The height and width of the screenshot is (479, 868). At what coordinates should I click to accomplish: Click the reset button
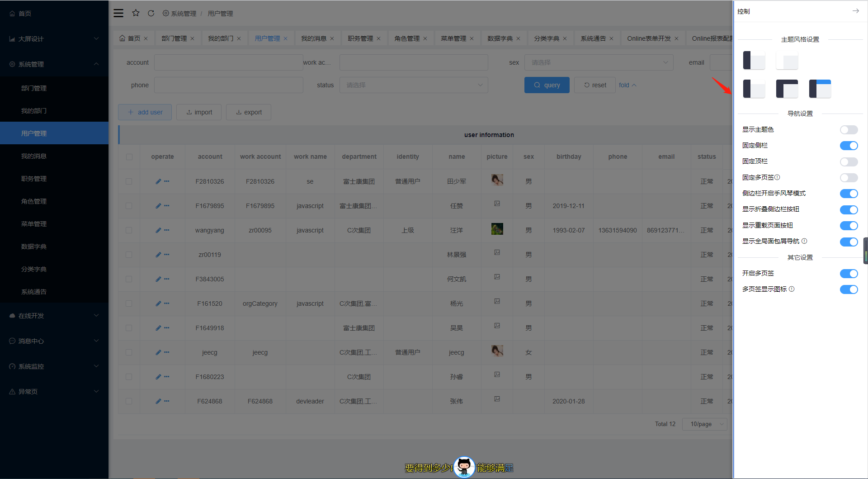(595, 85)
